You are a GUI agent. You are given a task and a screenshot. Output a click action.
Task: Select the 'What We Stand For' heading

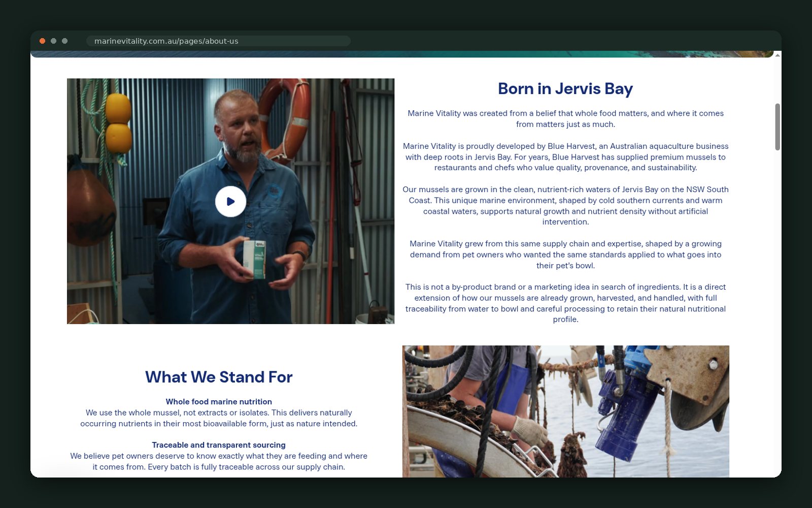[219, 377]
